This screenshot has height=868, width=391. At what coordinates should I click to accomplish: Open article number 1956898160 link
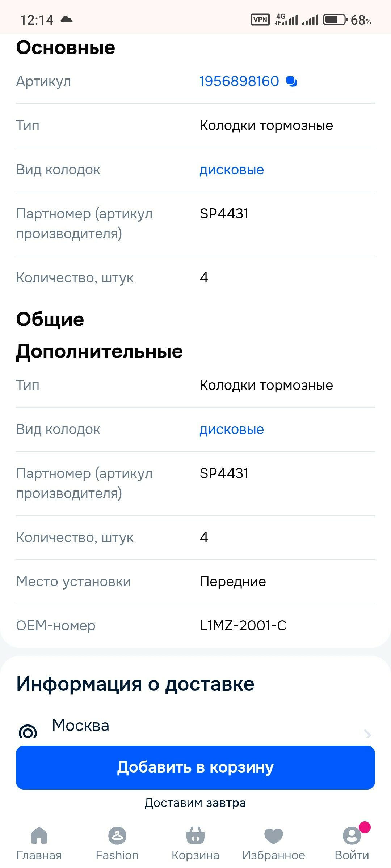coord(239,81)
